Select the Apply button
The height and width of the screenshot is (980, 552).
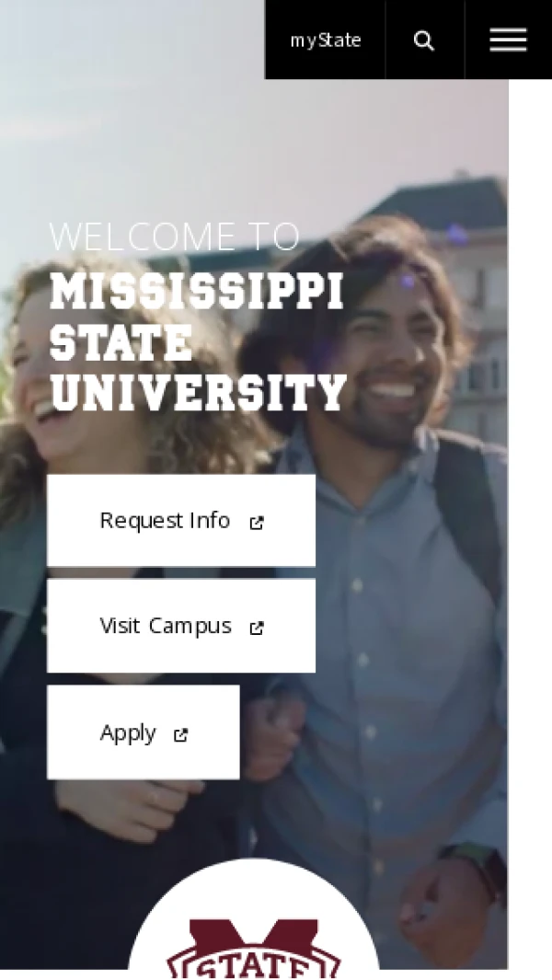point(144,732)
